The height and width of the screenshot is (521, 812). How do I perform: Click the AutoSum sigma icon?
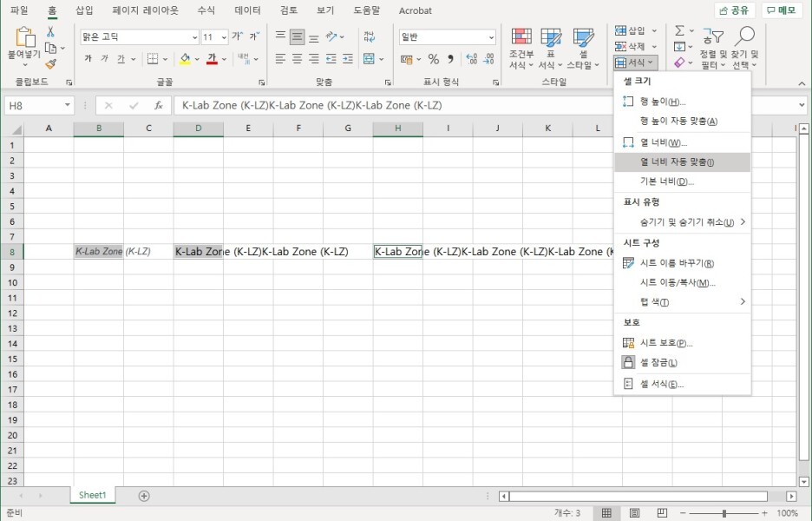pos(680,30)
